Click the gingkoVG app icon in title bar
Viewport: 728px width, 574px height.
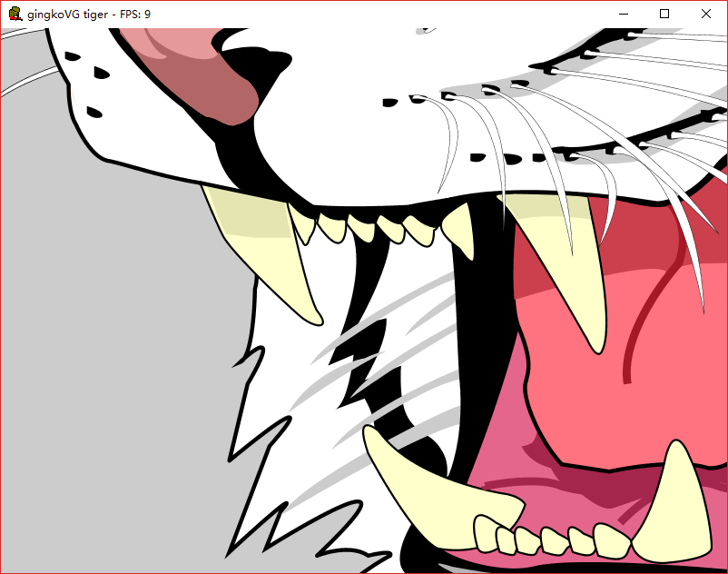tap(15, 14)
